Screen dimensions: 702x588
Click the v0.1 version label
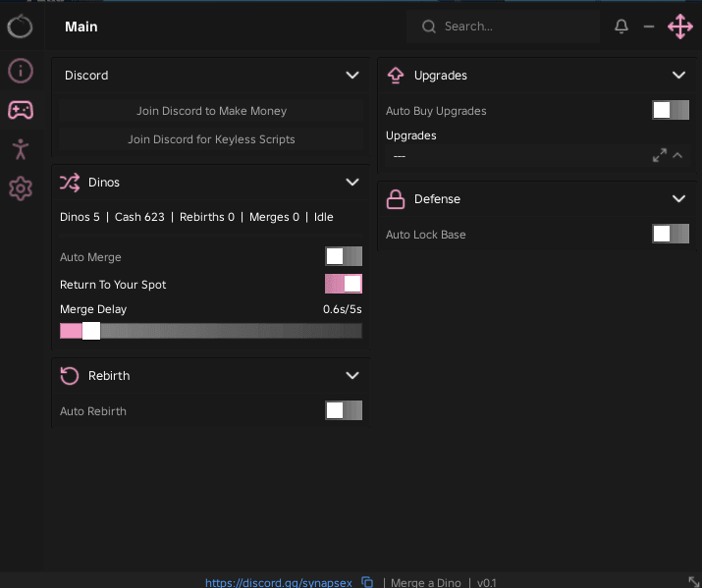coord(487,583)
